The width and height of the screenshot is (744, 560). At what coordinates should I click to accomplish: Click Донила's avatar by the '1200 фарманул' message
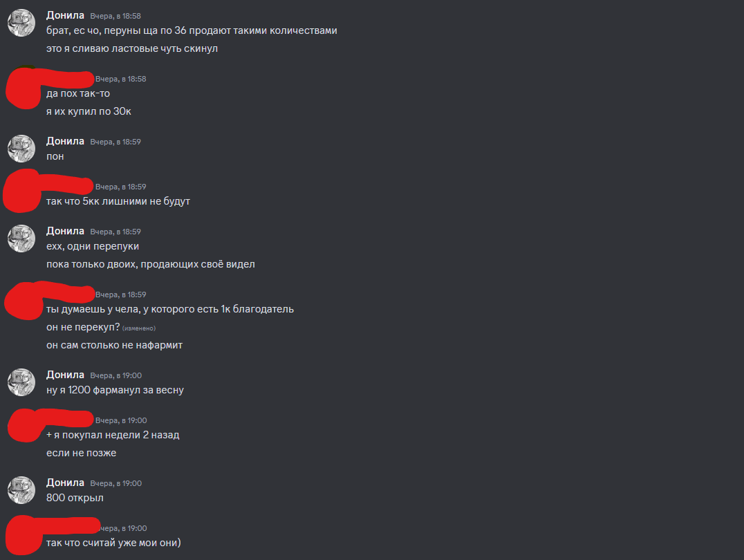pos(21,382)
